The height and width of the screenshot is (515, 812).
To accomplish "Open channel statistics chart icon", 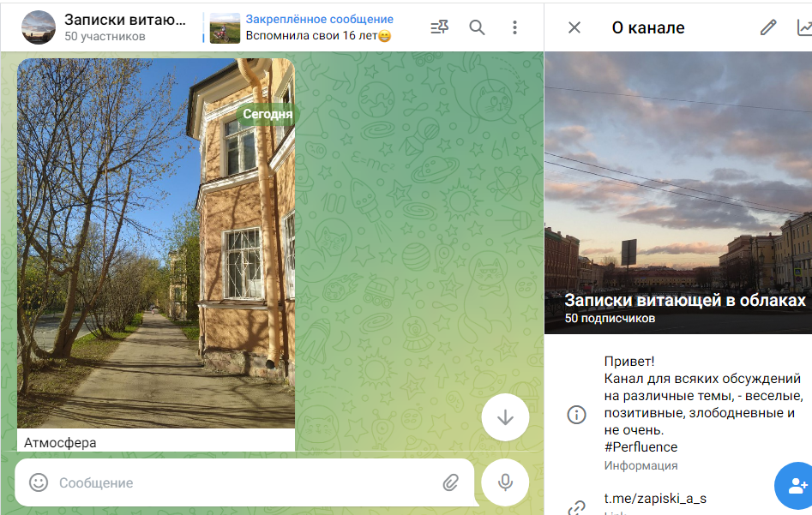I will 804,27.
